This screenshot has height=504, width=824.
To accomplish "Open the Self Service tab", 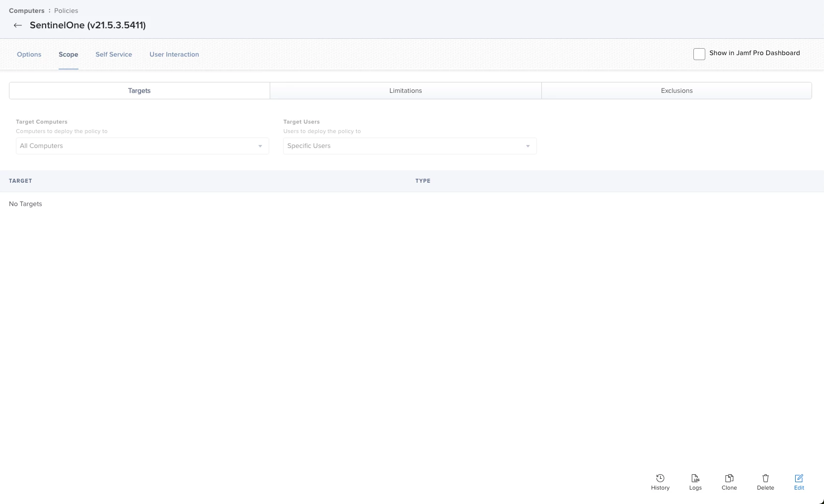I will coord(114,55).
